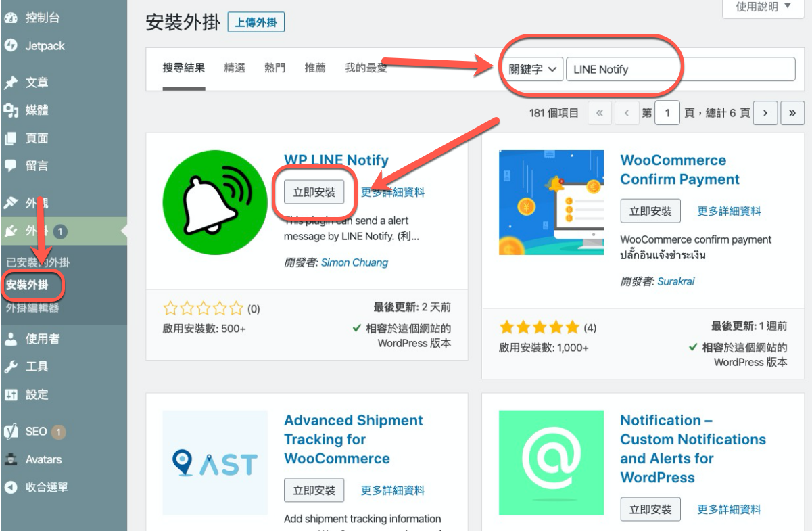Open developer Simon Chuang link
Viewport: 812px width, 531px height.
tap(354, 262)
